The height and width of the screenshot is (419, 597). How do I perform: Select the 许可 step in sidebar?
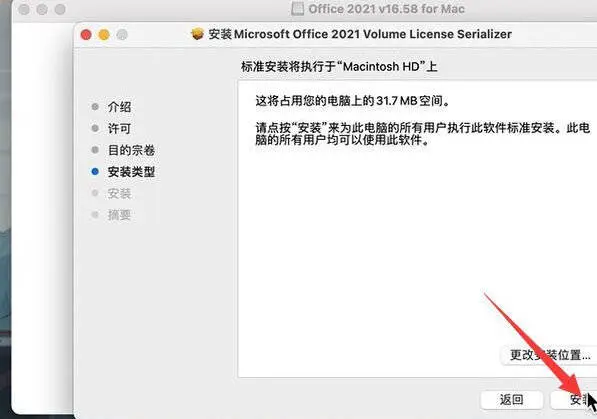click(x=119, y=128)
